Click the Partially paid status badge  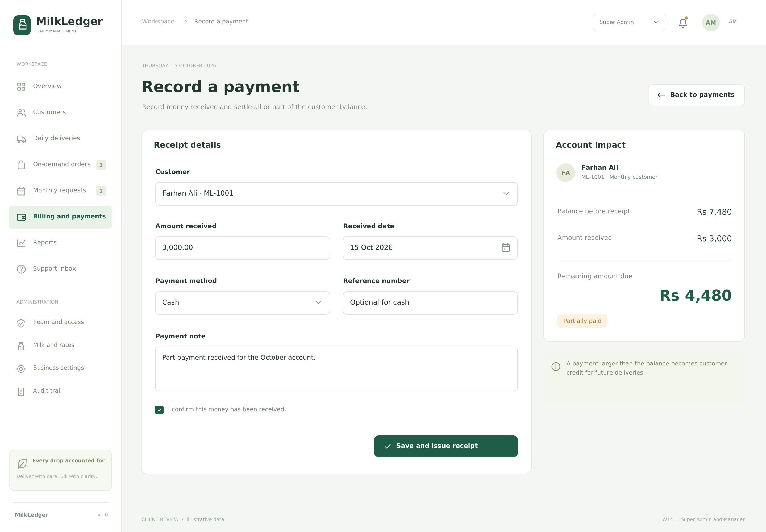click(582, 321)
